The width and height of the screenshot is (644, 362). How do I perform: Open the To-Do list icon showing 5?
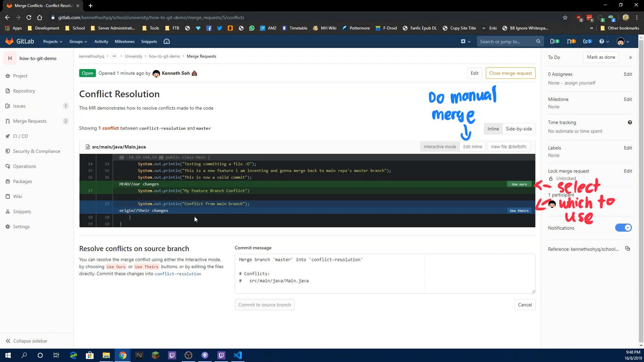(588, 41)
